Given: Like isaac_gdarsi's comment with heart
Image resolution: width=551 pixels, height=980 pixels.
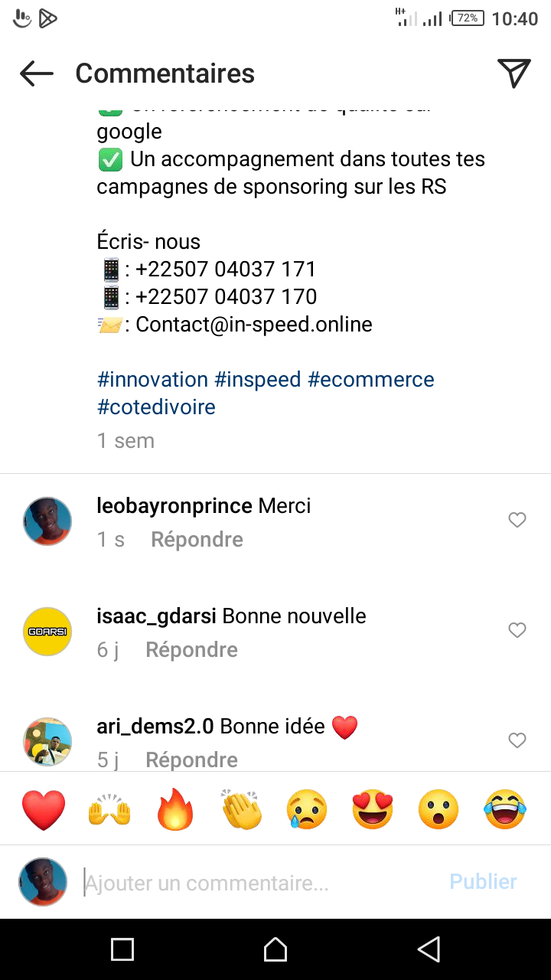Looking at the screenshot, I should tap(517, 631).
